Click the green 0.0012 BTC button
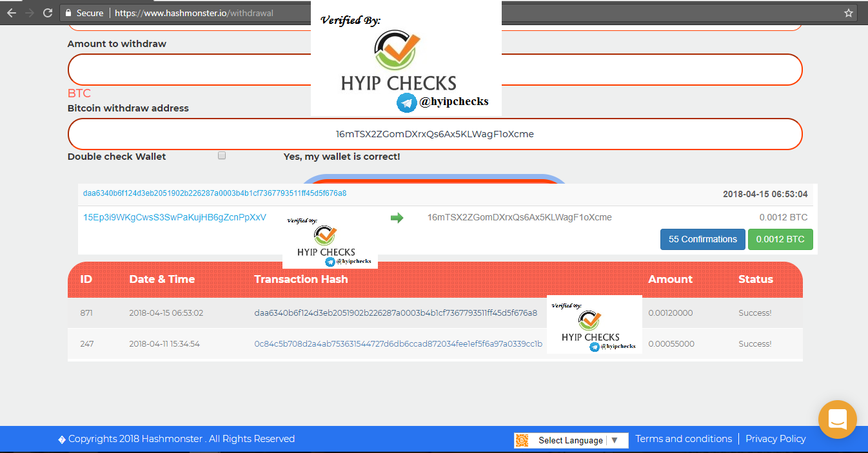This screenshot has height=453, width=868. [780, 239]
